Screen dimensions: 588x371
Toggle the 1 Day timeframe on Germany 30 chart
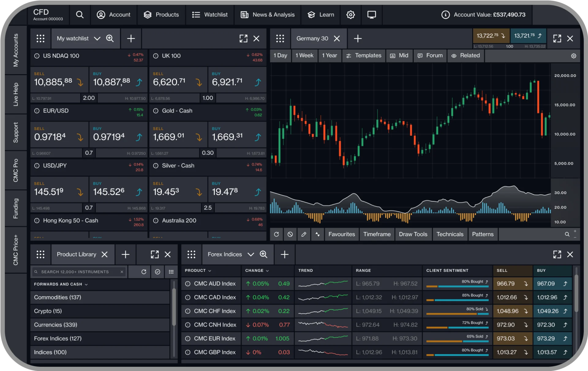tap(280, 55)
